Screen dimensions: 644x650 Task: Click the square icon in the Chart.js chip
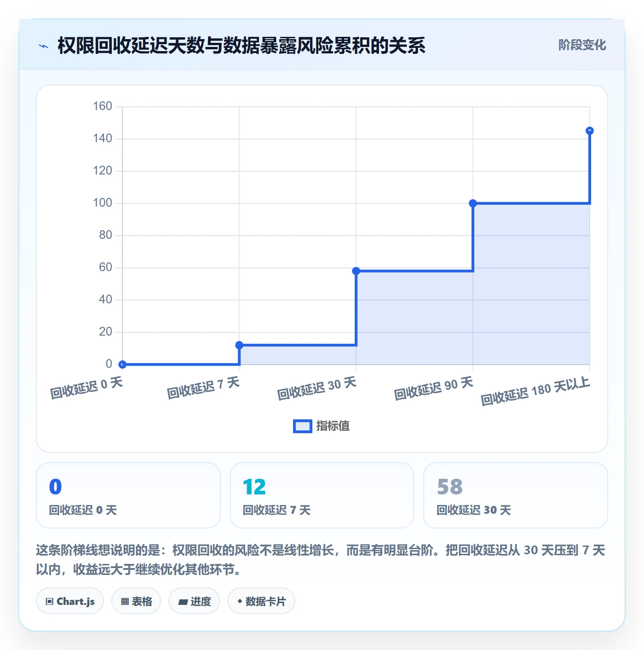(50, 602)
